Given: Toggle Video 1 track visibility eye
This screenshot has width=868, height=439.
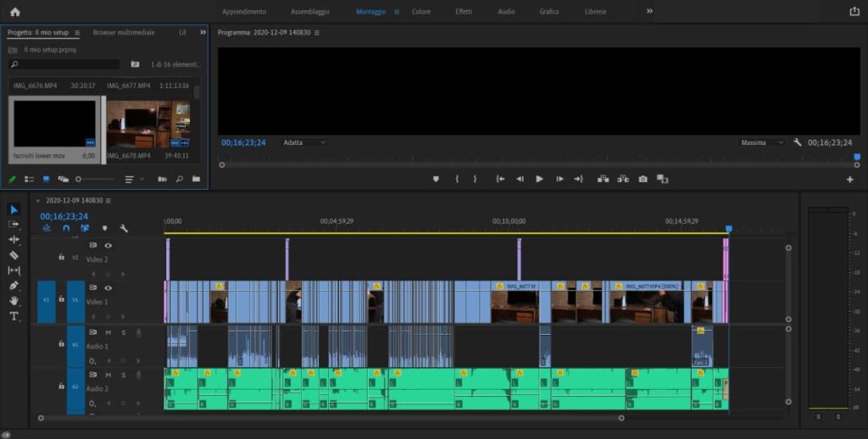Looking at the screenshot, I should coord(108,288).
